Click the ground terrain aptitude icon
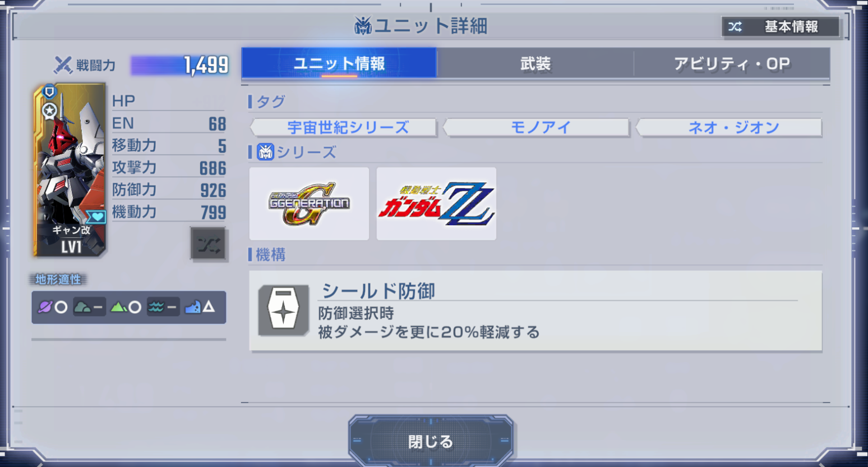This screenshot has height=467, width=868. (118, 307)
